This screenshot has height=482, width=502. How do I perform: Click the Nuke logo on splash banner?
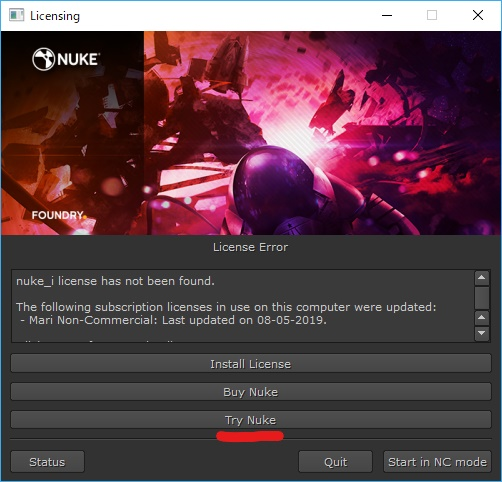(x=66, y=59)
